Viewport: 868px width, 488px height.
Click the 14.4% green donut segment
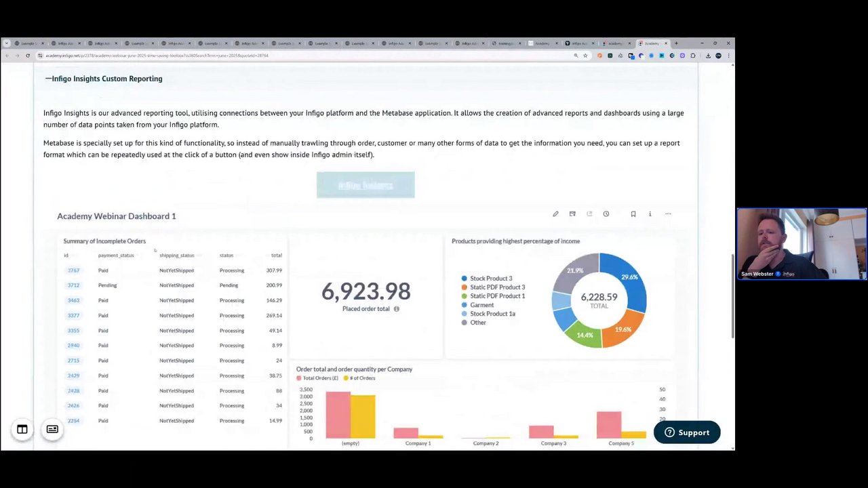coord(585,335)
